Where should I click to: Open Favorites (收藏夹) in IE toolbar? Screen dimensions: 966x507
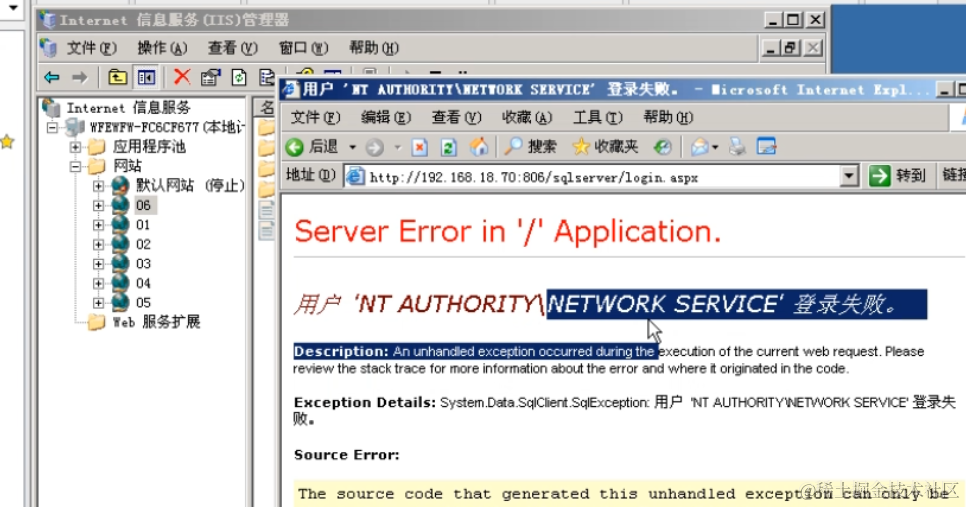[605, 147]
